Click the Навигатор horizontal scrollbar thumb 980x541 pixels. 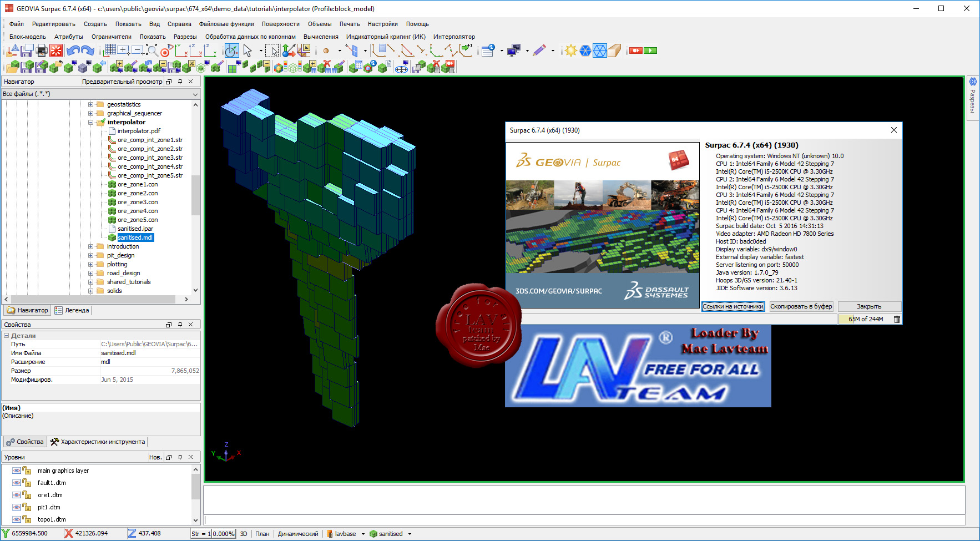click(x=93, y=299)
